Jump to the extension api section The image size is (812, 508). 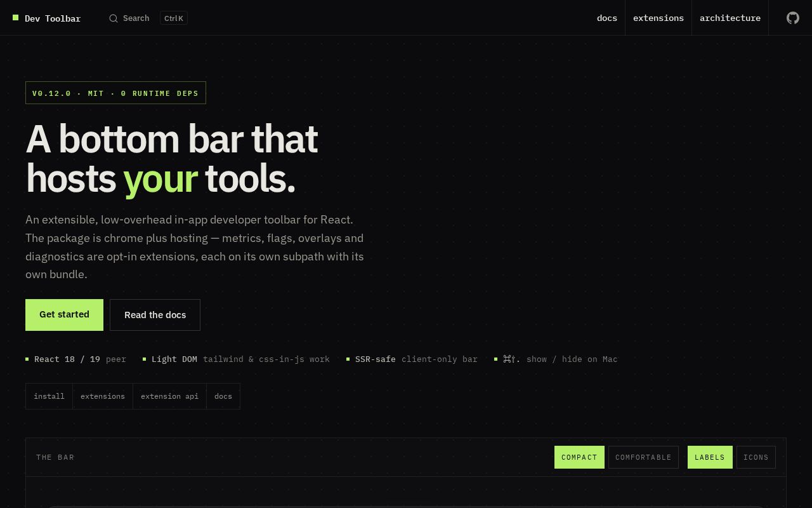tap(169, 396)
